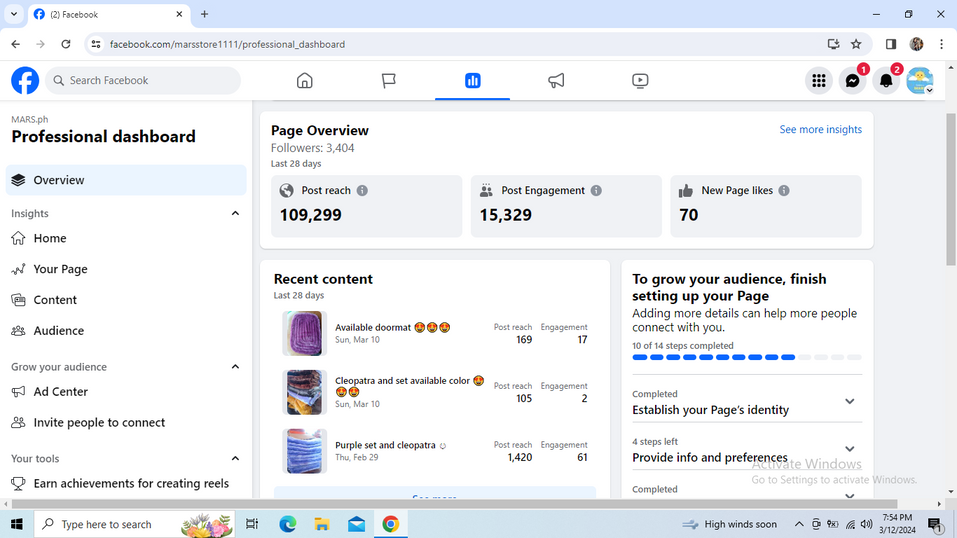Open Notifications bell icon
957x538 pixels.
click(x=886, y=81)
